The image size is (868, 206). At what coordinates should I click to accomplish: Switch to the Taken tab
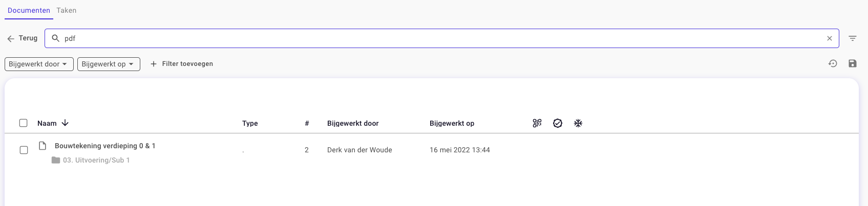67,10
